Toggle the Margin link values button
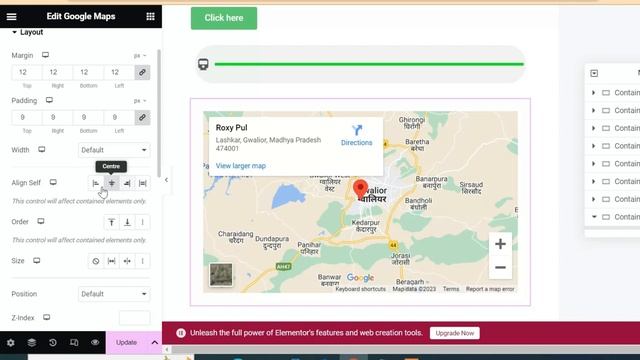Image resolution: width=640 pixels, height=360 pixels. [x=142, y=72]
